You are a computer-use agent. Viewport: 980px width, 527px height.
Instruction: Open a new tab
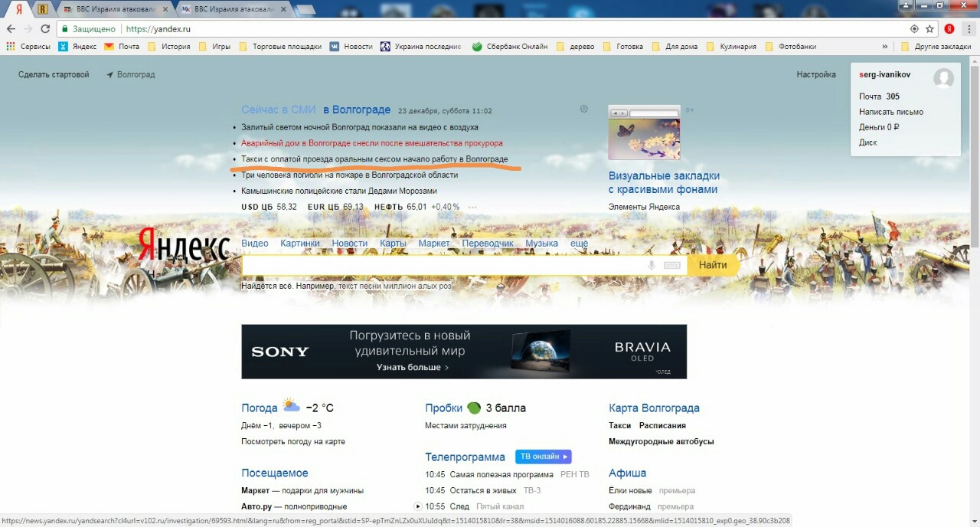pyautogui.click(x=305, y=9)
